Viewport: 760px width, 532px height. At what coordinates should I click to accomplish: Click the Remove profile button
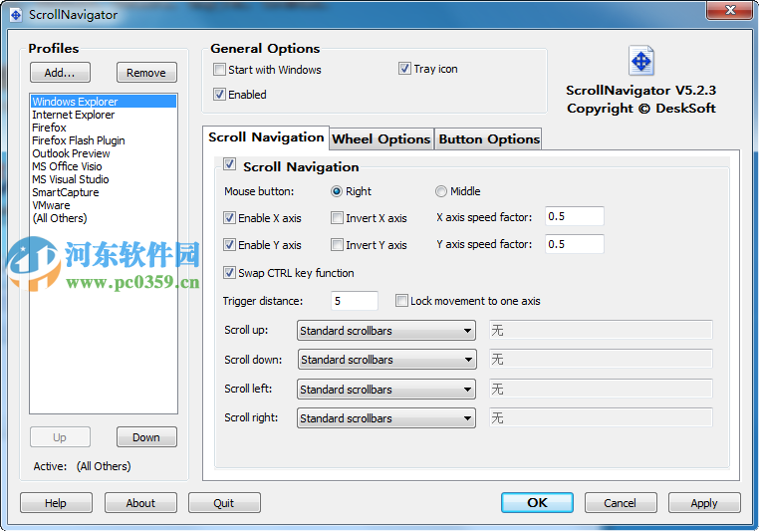146,73
